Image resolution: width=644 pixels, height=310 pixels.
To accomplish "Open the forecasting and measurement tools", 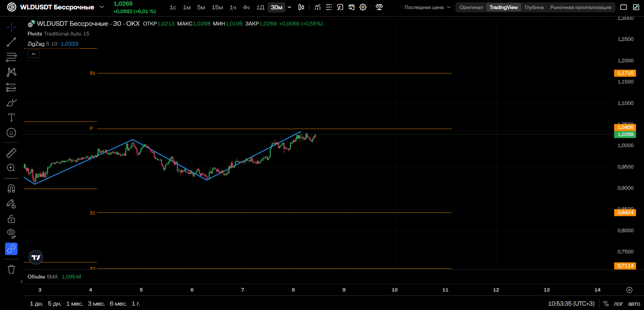I will click(11, 87).
